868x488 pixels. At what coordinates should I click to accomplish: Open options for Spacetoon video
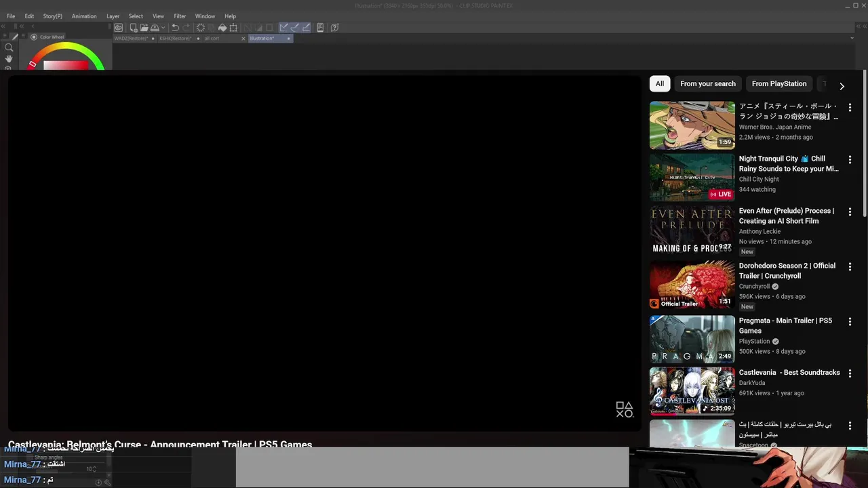pyautogui.click(x=850, y=426)
